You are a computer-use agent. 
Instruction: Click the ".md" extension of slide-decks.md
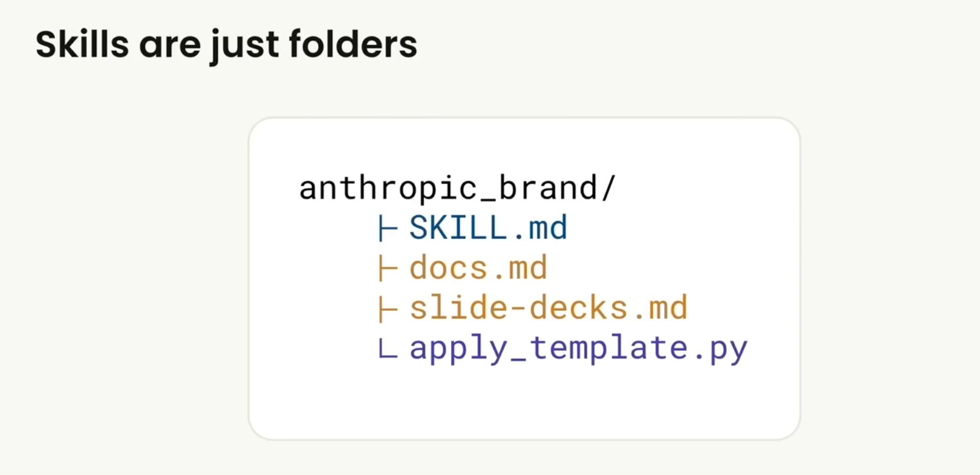click(x=661, y=308)
